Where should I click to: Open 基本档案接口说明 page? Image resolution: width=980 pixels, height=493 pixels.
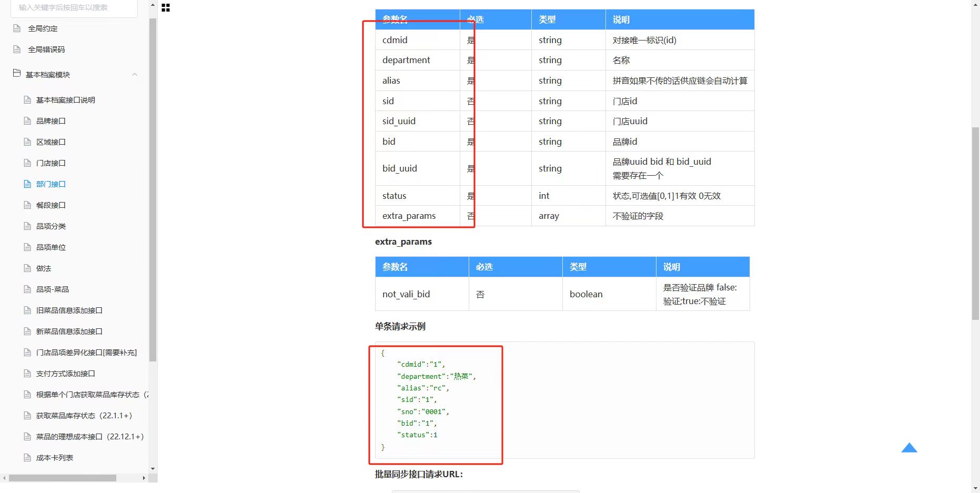[66, 100]
